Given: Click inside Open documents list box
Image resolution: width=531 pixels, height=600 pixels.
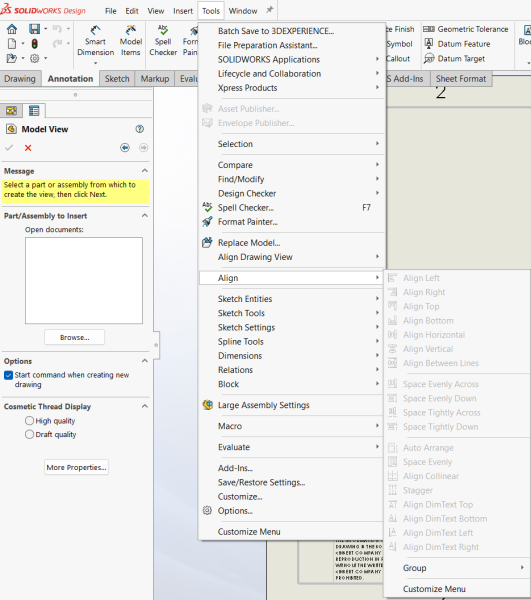Looking at the screenshot, I should [x=84, y=280].
